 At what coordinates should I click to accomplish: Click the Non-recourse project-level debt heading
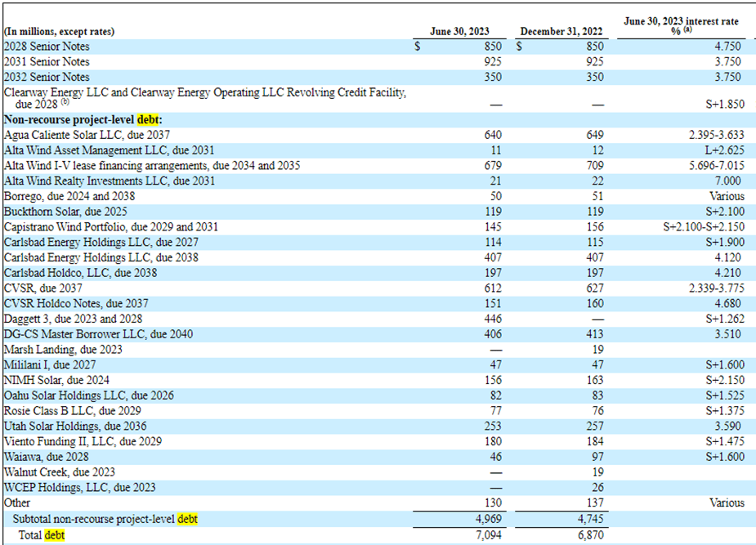(83, 119)
